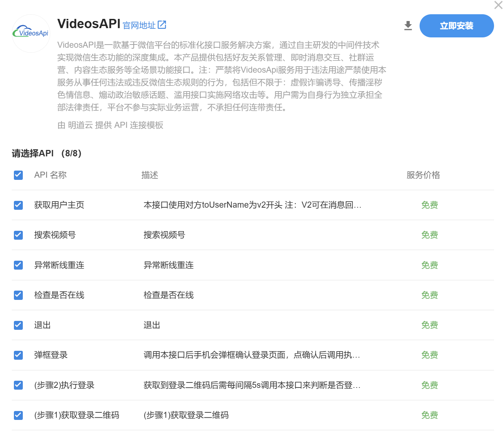Viewport: 504px width, 437px height.
Task: Click the 服务价格 column header
Action: coord(423,175)
